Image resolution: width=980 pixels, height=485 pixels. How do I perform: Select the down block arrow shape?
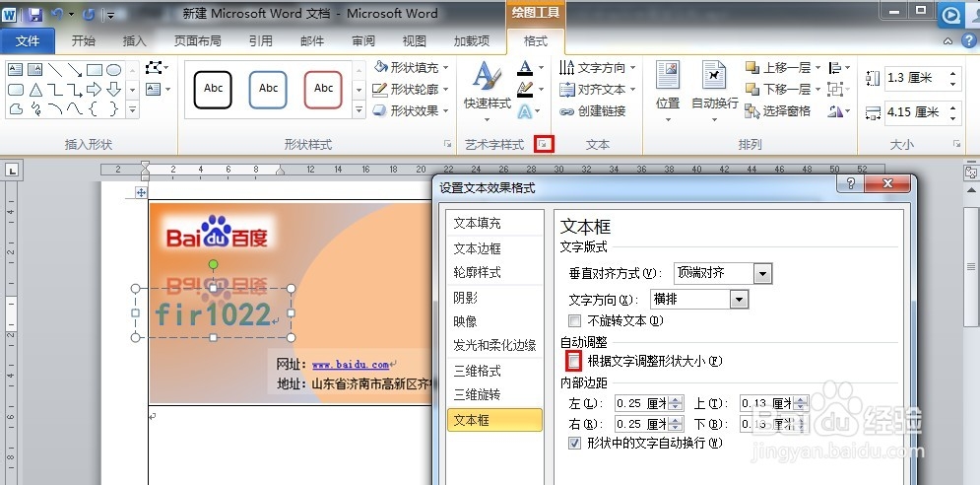tap(113, 90)
